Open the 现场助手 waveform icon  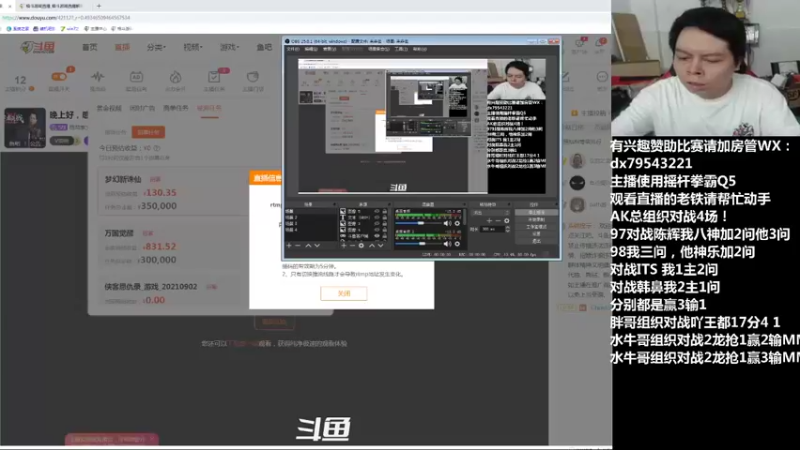click(97, 77)
